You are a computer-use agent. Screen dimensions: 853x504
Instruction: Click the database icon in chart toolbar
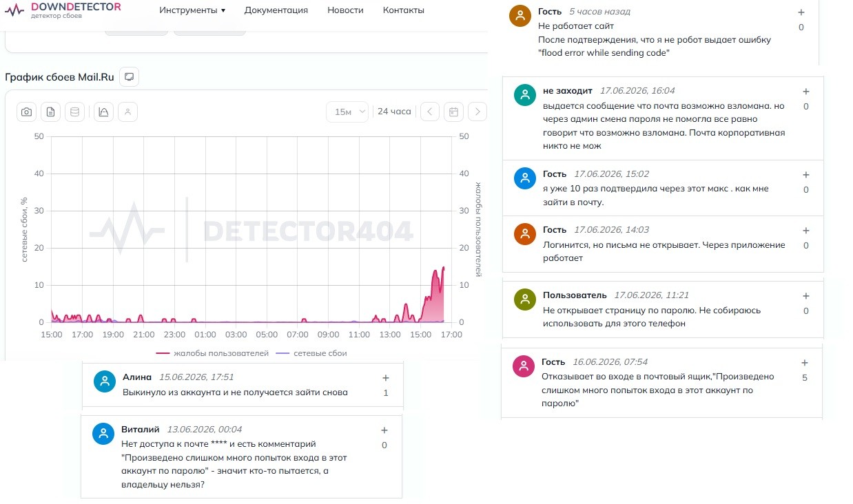coord(75,112)
